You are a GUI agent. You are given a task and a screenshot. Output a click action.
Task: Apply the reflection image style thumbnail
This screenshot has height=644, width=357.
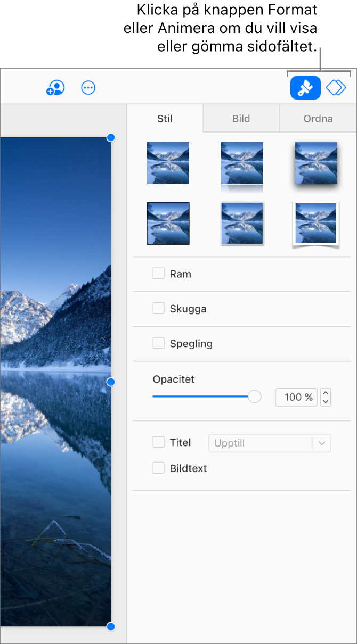[x=242, y=163]
